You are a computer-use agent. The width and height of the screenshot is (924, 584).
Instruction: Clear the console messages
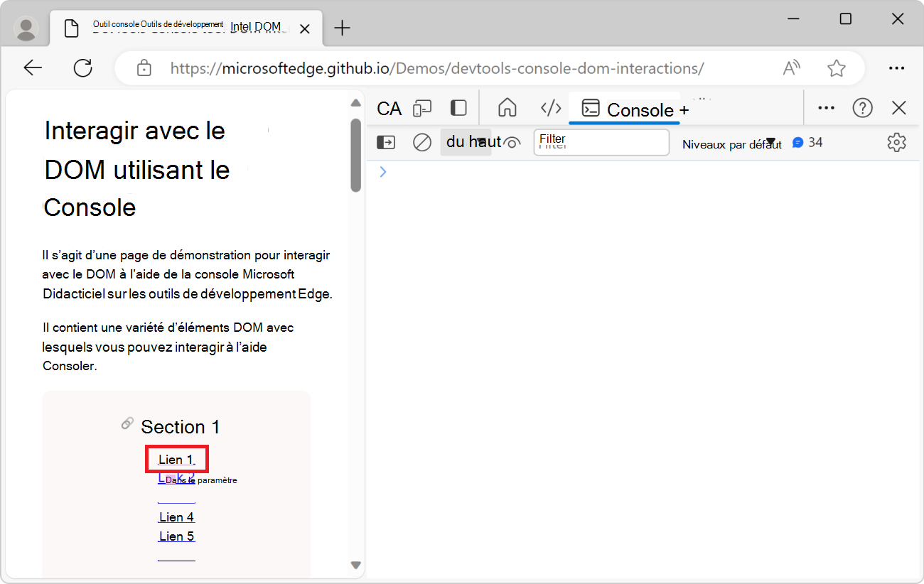pyautogui.click(x=421, y=142)
